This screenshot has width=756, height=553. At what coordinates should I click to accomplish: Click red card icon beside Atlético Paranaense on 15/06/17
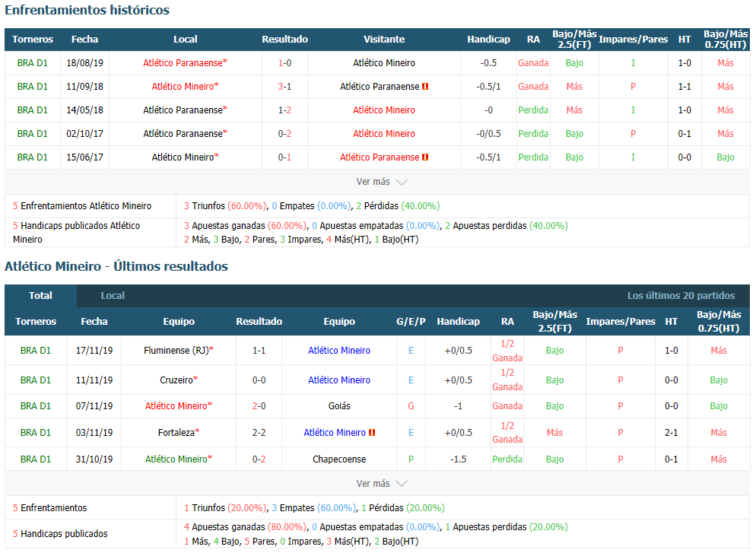tap(425, 157)
